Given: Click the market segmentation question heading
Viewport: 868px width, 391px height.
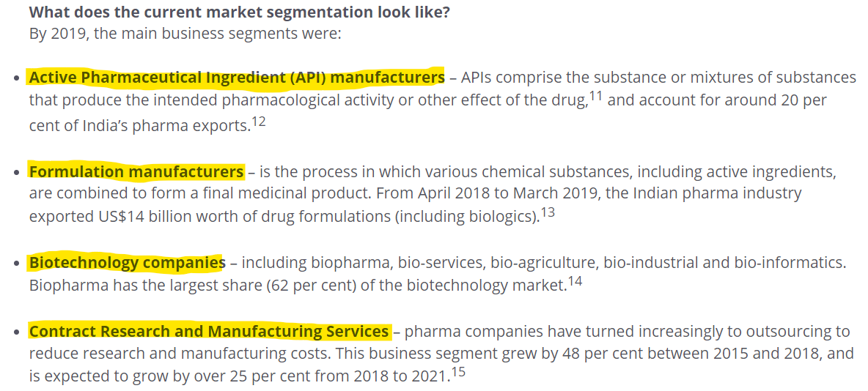Looking at the screenshot, I should [239, 13].
